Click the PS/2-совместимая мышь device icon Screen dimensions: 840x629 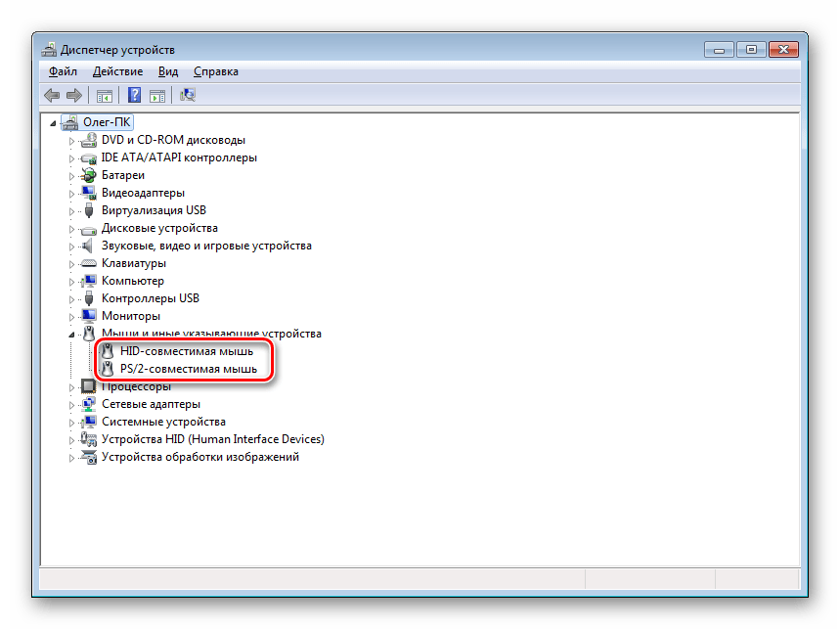(108, 369)
